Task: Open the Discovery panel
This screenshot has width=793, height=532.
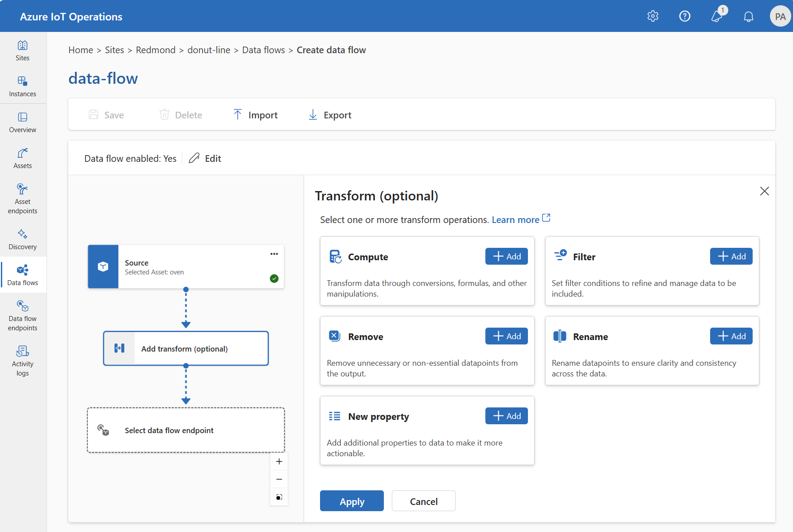Action: [x=22, y=239]
